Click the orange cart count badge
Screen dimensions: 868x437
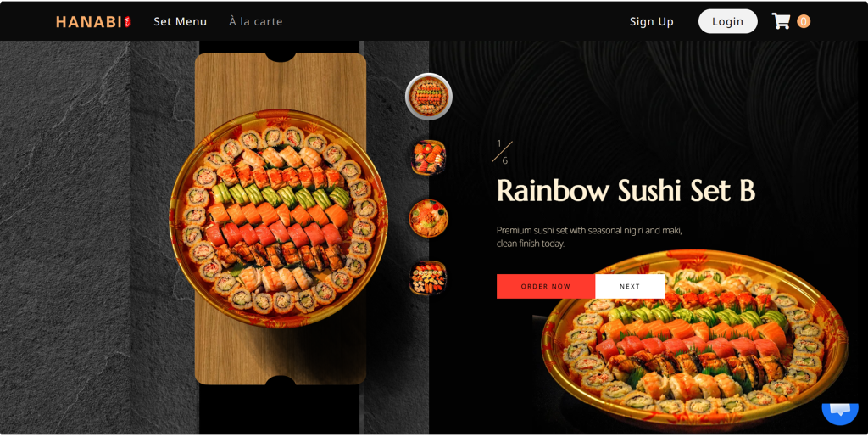tap(804, 21)
